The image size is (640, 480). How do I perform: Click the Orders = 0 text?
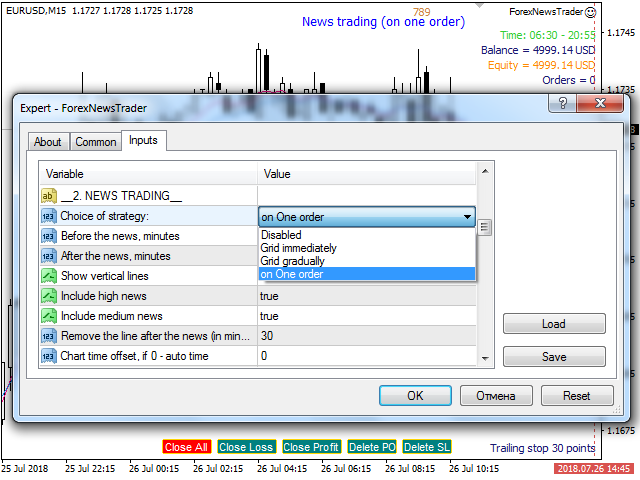569,80
